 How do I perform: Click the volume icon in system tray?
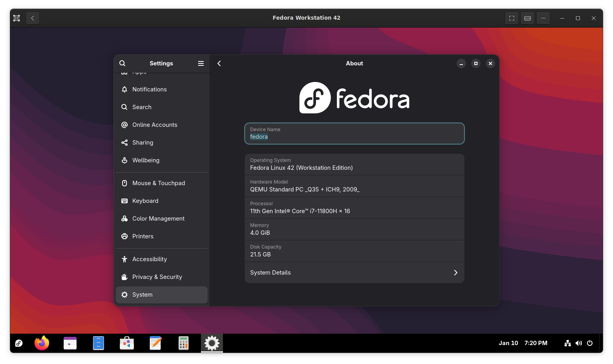point(578,343)
